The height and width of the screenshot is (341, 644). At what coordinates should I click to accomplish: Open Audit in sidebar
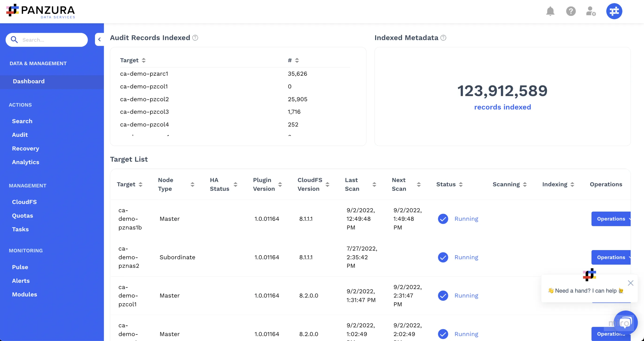(20, 135)
